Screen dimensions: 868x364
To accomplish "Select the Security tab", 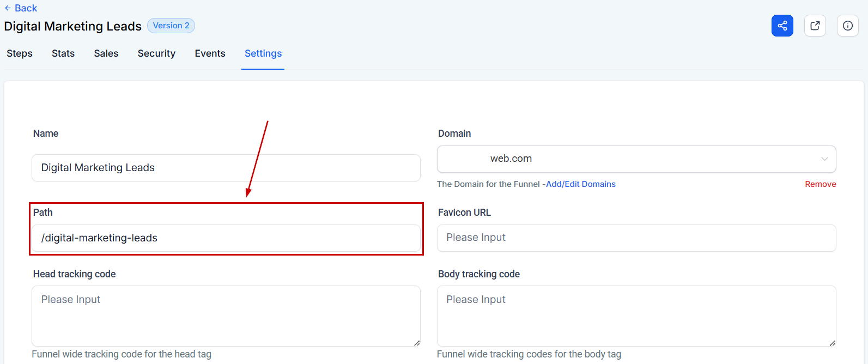I will coord(156,53).
